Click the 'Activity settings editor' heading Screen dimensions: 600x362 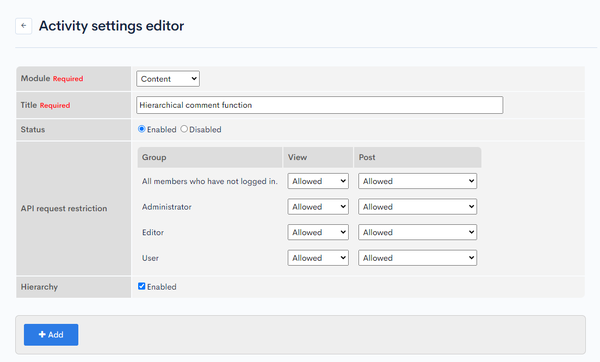click(x=111, y=26)
